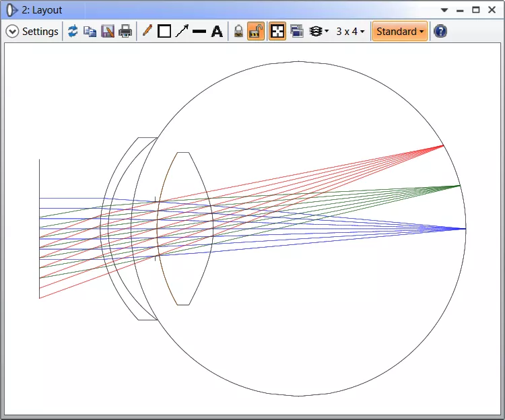Expand the Settings panel chevron

click(x=12, y=32)
